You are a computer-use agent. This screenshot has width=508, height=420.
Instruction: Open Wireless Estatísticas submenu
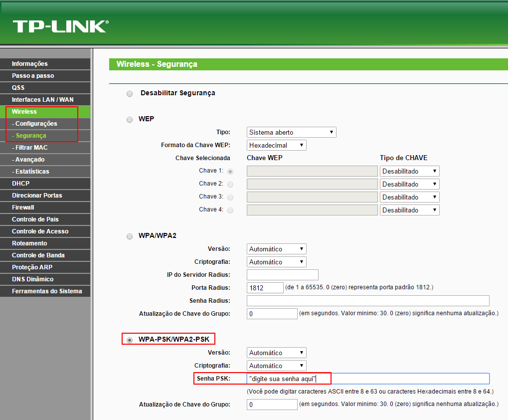click(x=45, y=172)
